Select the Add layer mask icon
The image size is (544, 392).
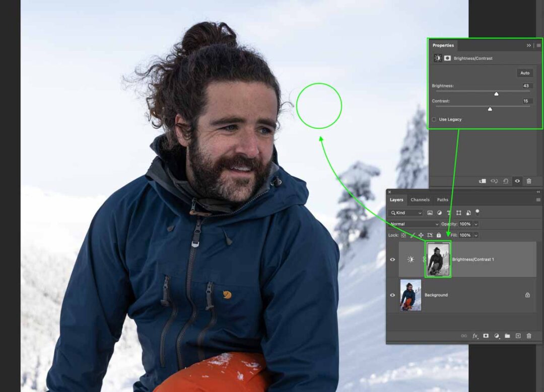(x=486, y=336)
